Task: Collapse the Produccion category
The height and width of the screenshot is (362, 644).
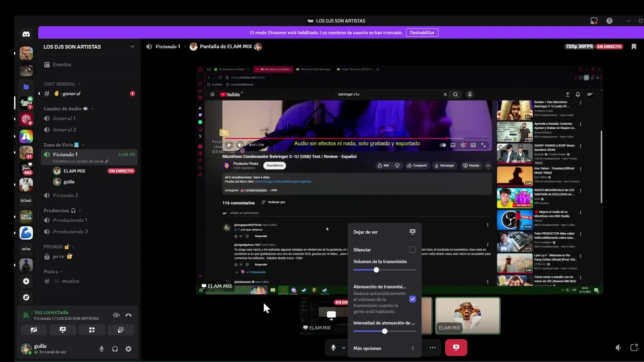Action: coord(62,211)
